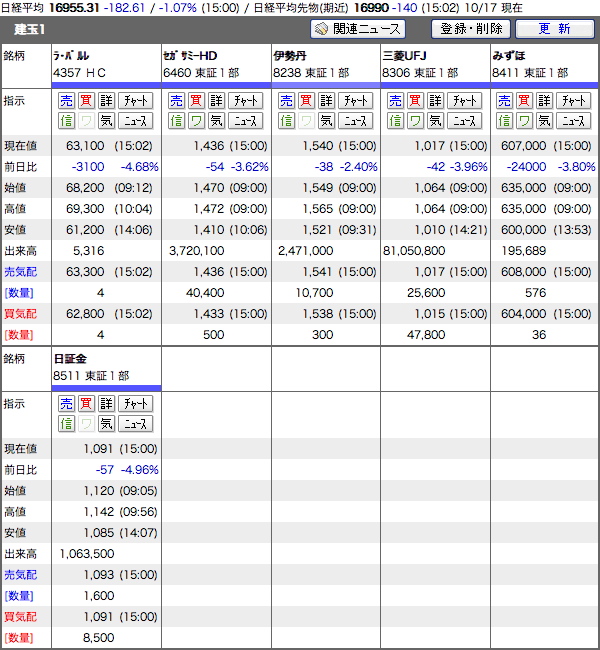Open the チャート chart for 日証金
Viewport: 600px width, 650px height.
(x=135, y=404)
